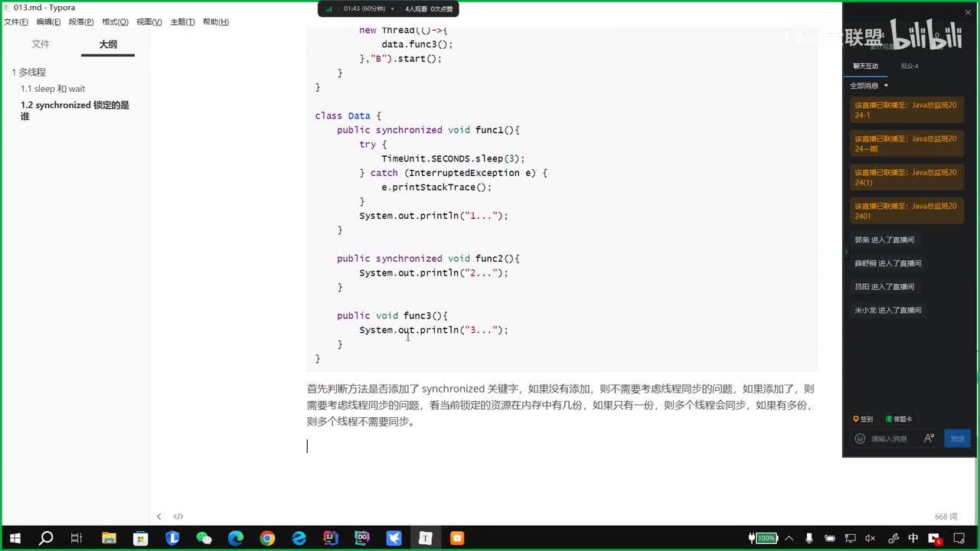This screenshot has width=980, height=551.
Task: Open Google Chrome from the taskbar
Action: [x=267, y=538]
